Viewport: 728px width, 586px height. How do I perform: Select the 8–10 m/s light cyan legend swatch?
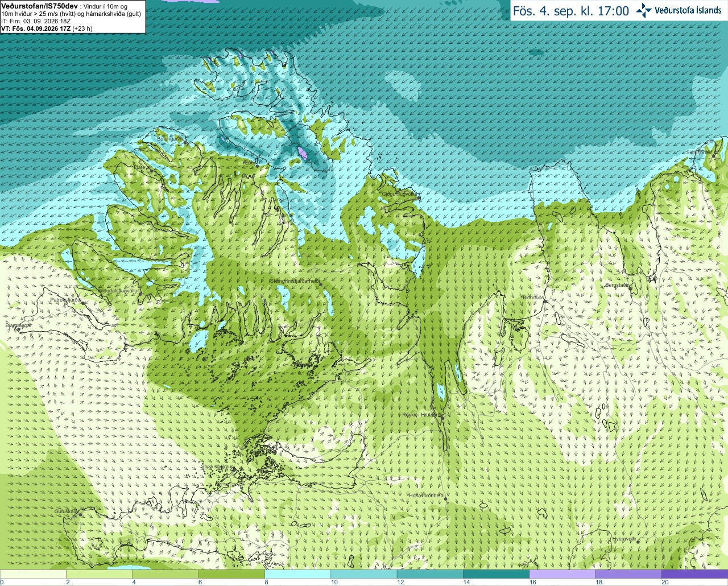(297, 573)
